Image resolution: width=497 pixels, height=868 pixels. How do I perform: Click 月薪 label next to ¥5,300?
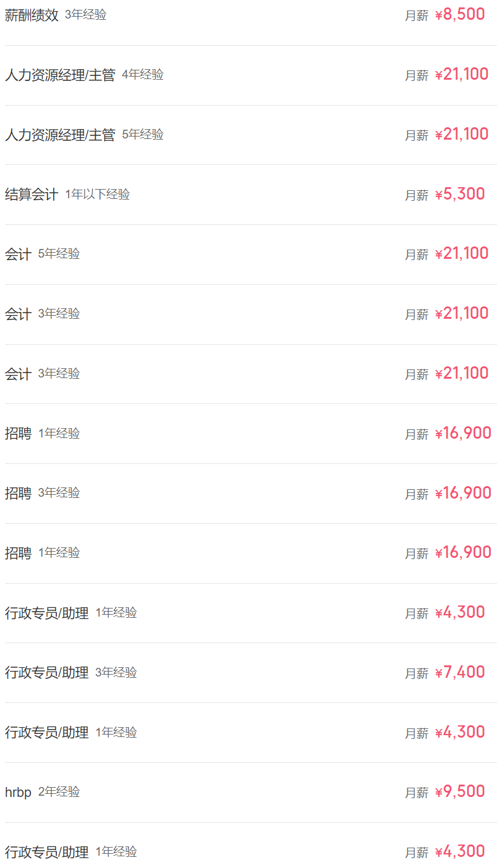417,195
